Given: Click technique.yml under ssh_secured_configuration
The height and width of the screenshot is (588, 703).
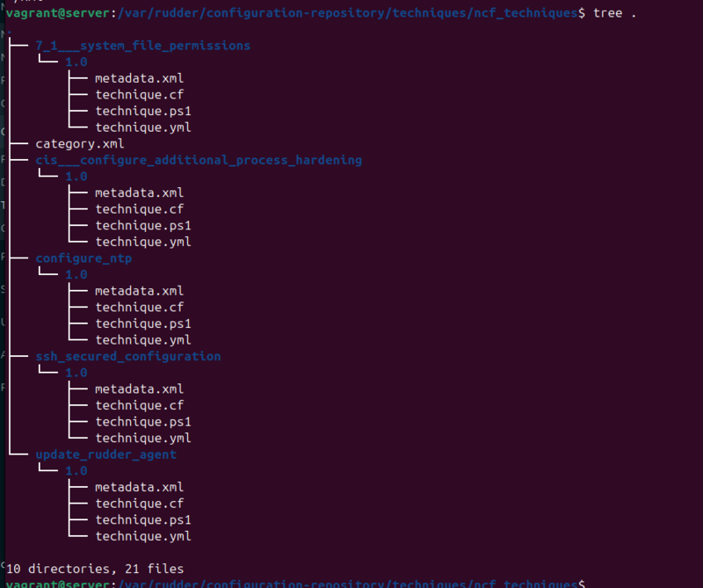Looking at the screenshot, I should (143, 439).
